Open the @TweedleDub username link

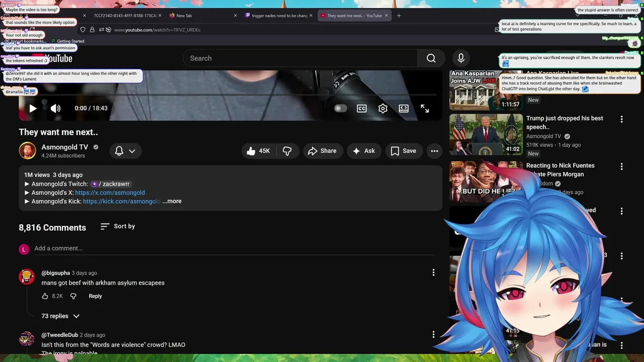coord(59,335)
